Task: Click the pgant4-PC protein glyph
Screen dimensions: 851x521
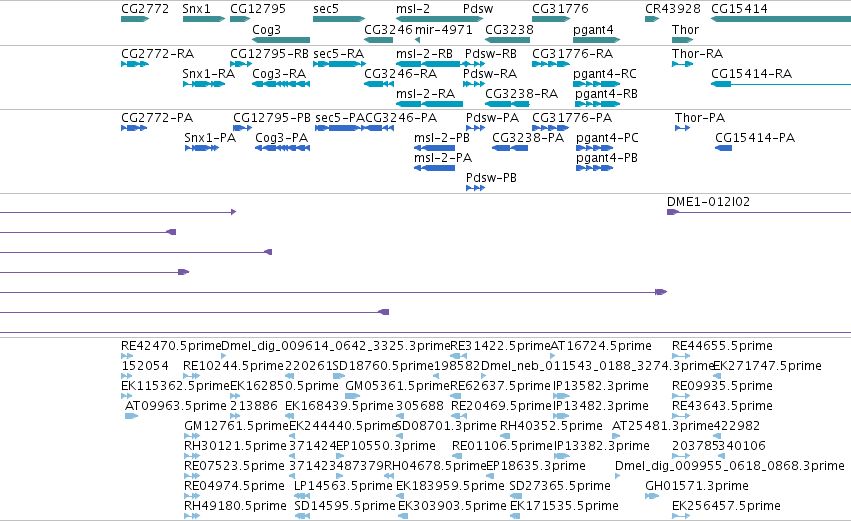Action: point(594,148)
